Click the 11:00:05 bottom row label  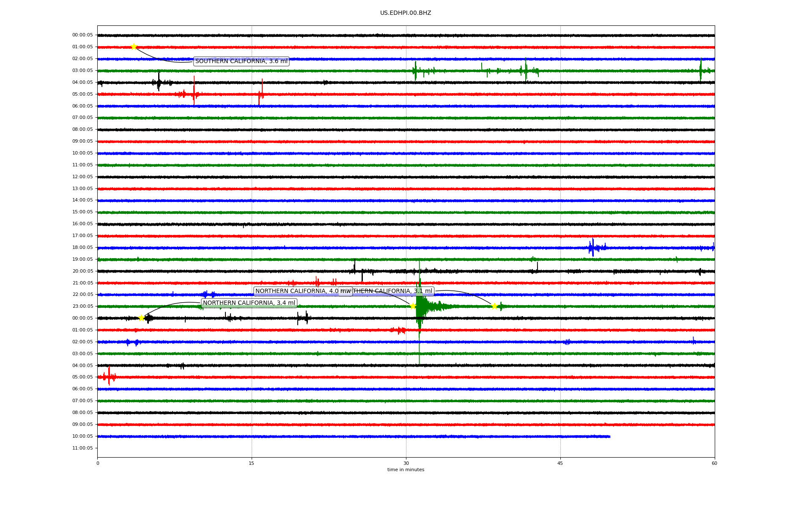[x=82, y=448]
